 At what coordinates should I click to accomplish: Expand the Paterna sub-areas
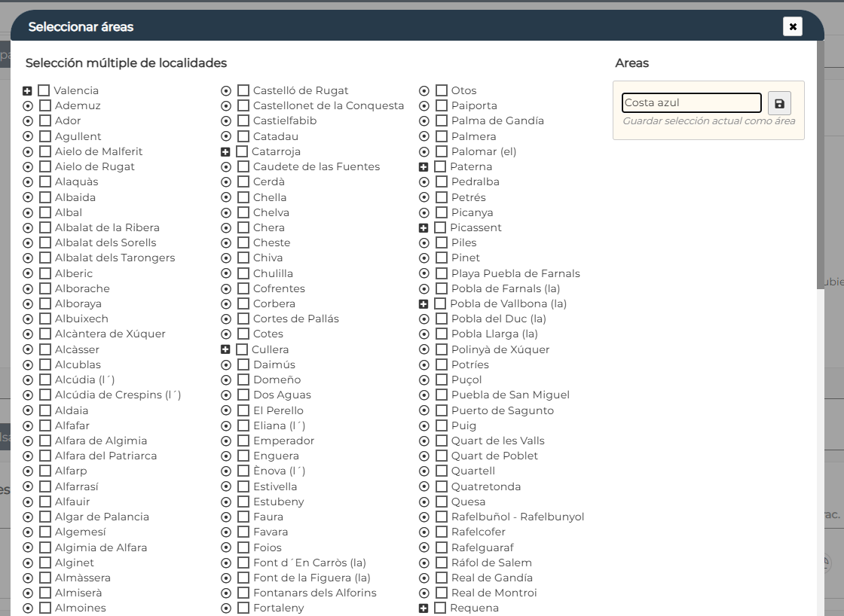pyautogui.click(x=424, y=167)
